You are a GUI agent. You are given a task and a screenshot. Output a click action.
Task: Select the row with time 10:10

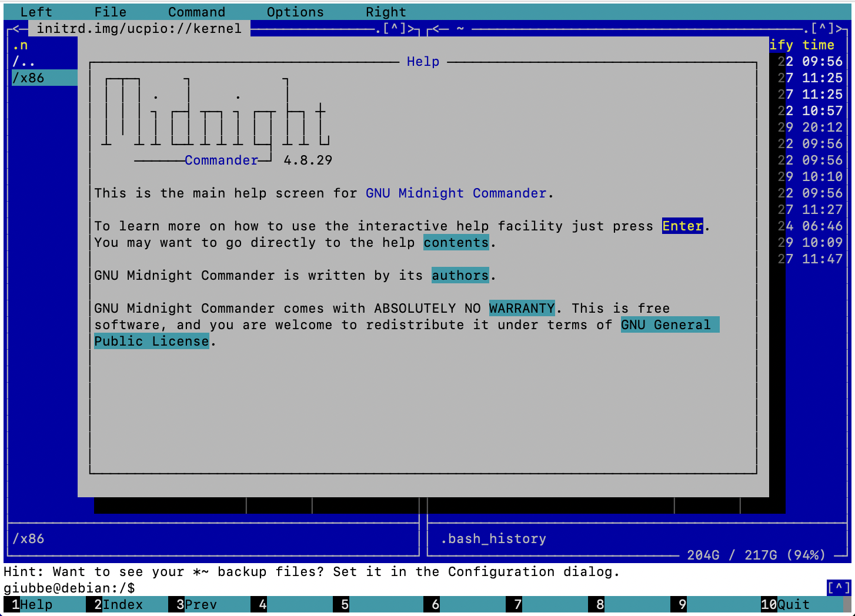(x=810, y=176)
